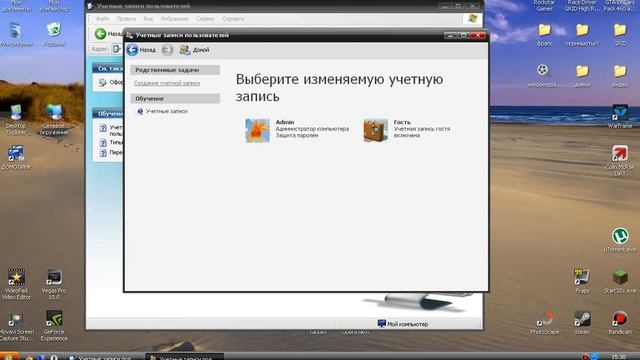This screenshot has width=640, height=360.
Task: Open the account creation link under Родственные задачи
Action: click(x=167, y=83)
